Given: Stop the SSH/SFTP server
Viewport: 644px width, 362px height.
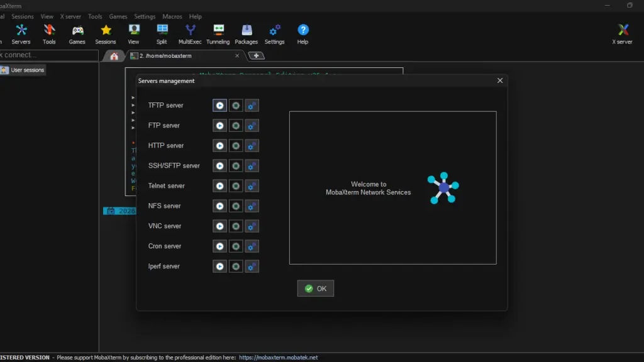Looking at the screenshot, I should click(236, 166).
